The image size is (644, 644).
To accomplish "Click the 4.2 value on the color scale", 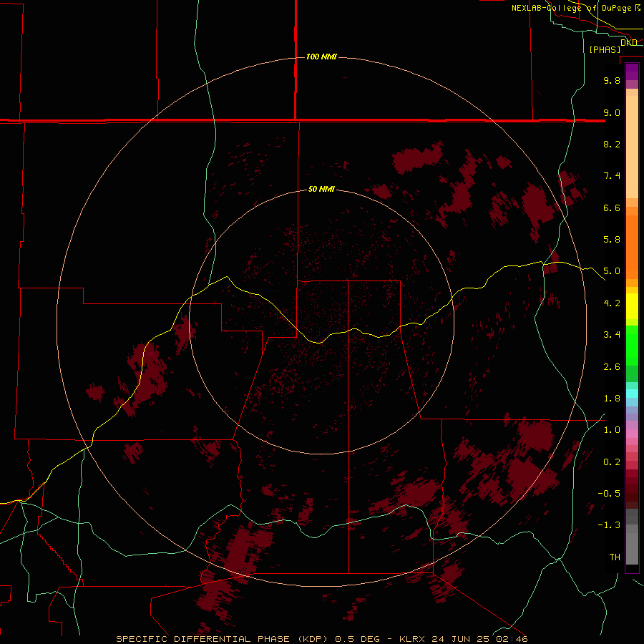I will 612,303.
